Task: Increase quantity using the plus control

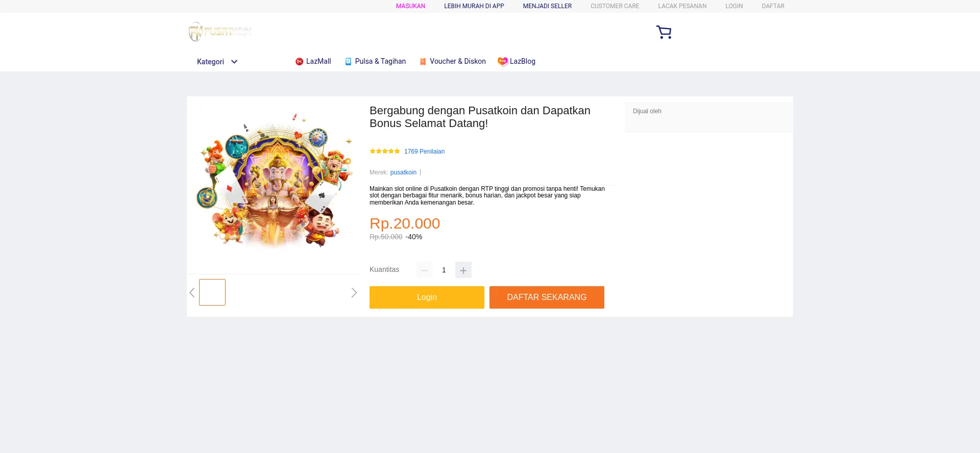Action: [x=463, y=270]
